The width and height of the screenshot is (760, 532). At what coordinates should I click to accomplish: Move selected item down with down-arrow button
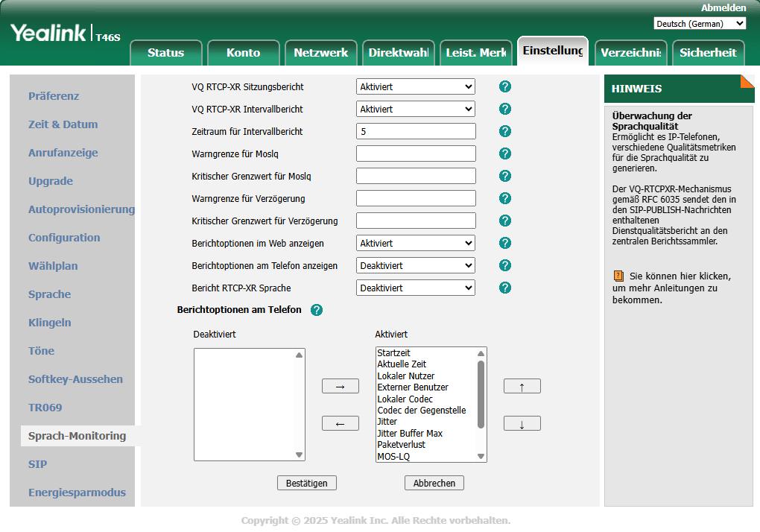(x=522, y=423)
